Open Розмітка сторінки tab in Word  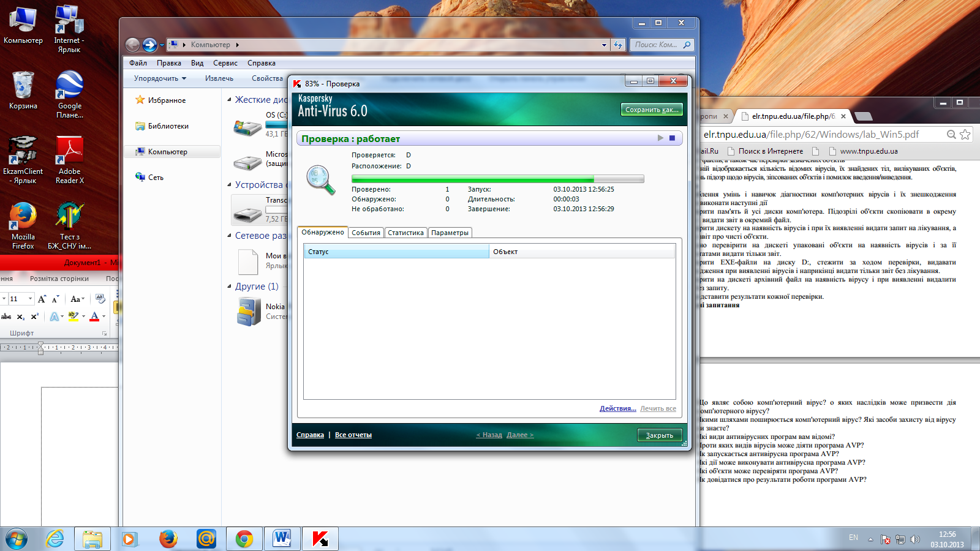pos(59,279)
